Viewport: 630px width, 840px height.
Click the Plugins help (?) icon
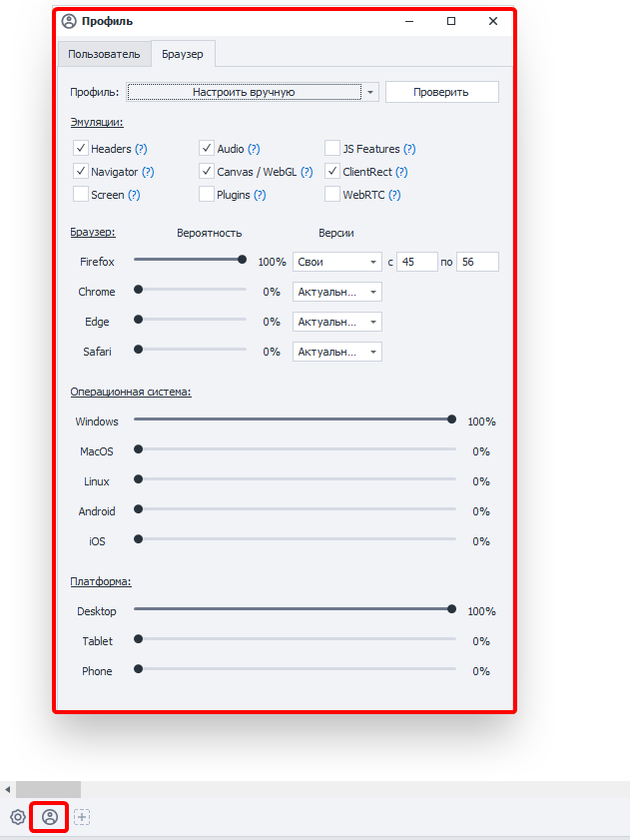[x=260, y=195]
